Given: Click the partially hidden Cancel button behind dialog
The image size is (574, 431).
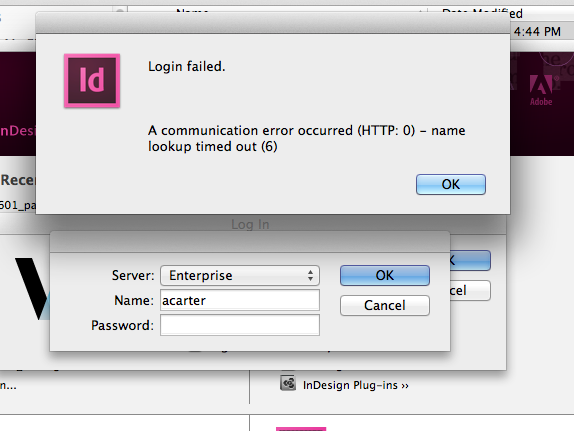Looking at the screenshot, I should coord(470,290).
